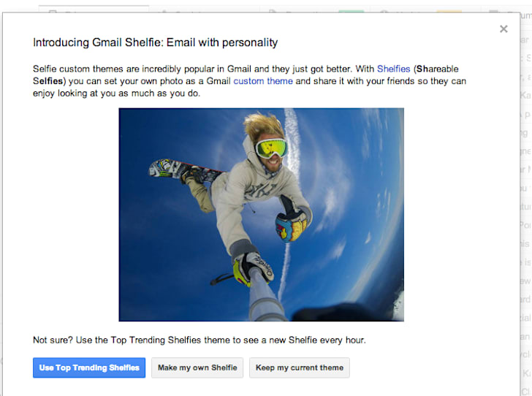Image resolution: width=532 pixels, height=396 pixels.
Task: Click the colorful thumbs-up glove in photo
Action: pos(291,221)
